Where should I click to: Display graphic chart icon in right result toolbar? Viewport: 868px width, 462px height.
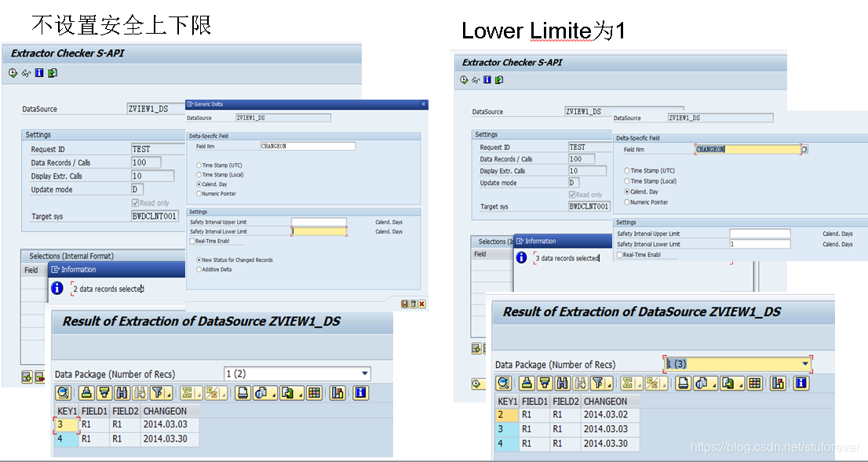click(778, 383)
